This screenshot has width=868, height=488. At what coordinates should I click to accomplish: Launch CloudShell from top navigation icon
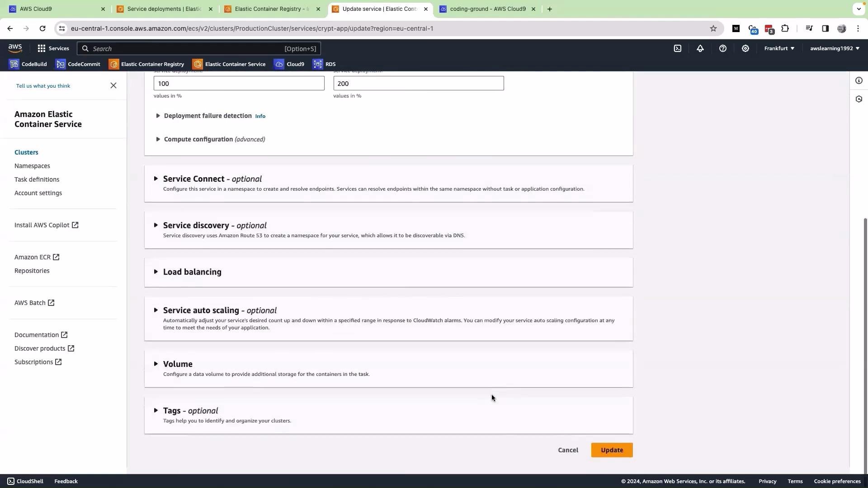pos(677,48)
